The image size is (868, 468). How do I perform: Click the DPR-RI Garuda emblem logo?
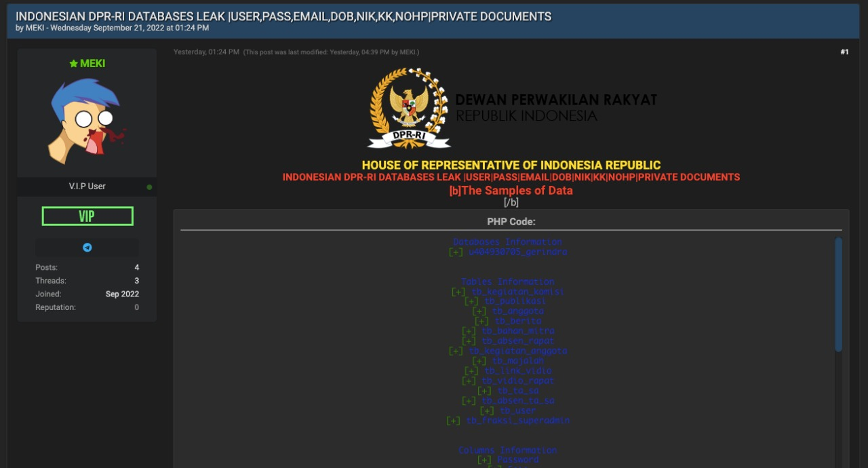pyautogui.click(x=409, y=108)
